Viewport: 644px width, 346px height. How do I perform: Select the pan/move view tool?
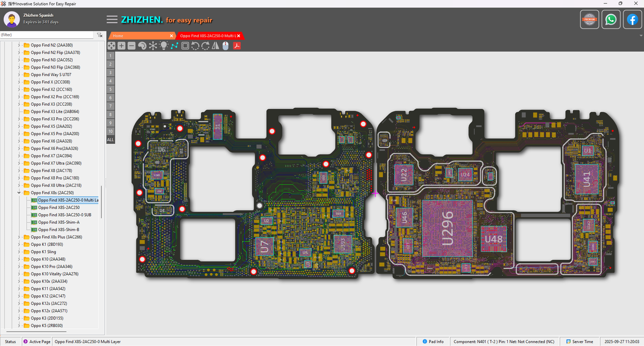tap(111, 46)
